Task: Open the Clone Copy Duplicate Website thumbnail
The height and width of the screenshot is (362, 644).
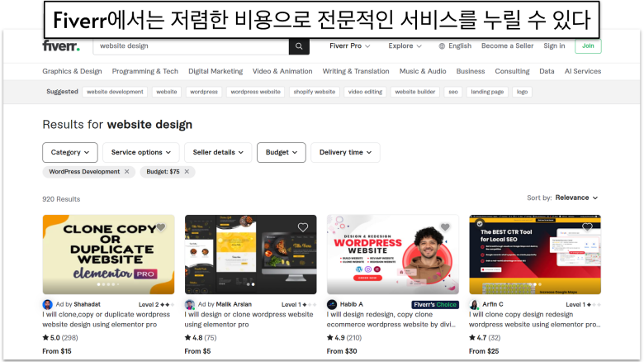Action: (x=108, y=255)
